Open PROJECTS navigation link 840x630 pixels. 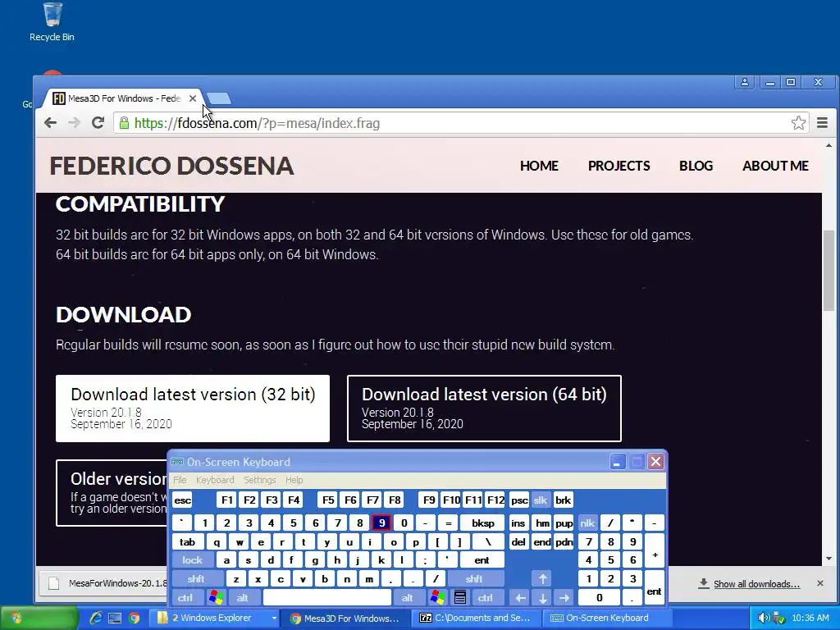tap(619, 166)
